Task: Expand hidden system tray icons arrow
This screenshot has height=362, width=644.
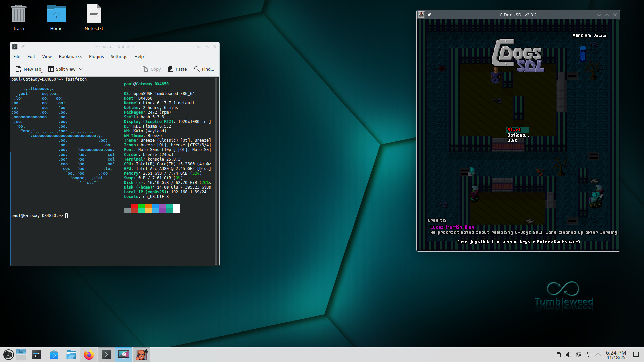Action: 598,355
